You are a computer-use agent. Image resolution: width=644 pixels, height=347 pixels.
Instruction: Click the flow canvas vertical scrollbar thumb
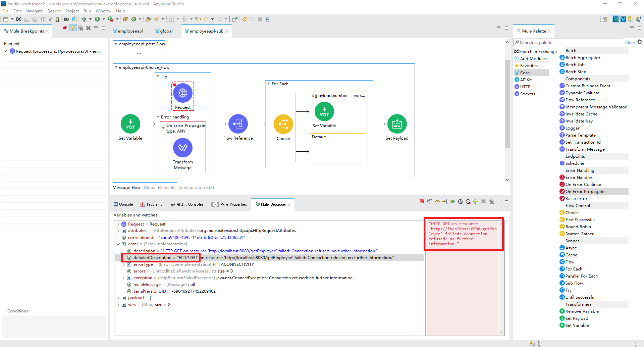pyautogui.click(x=507, y=103)
